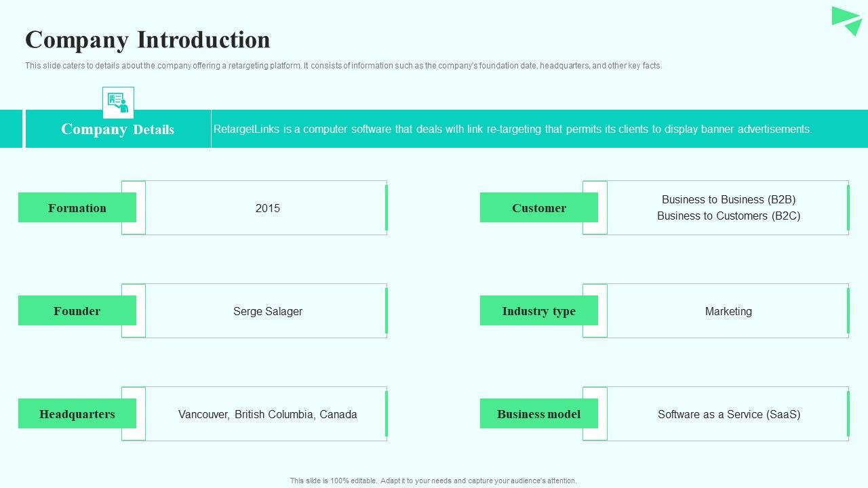Click Software as a Service (SaaS) text
The height and width of the screenshot is (488, 868).
coord(729,414)
